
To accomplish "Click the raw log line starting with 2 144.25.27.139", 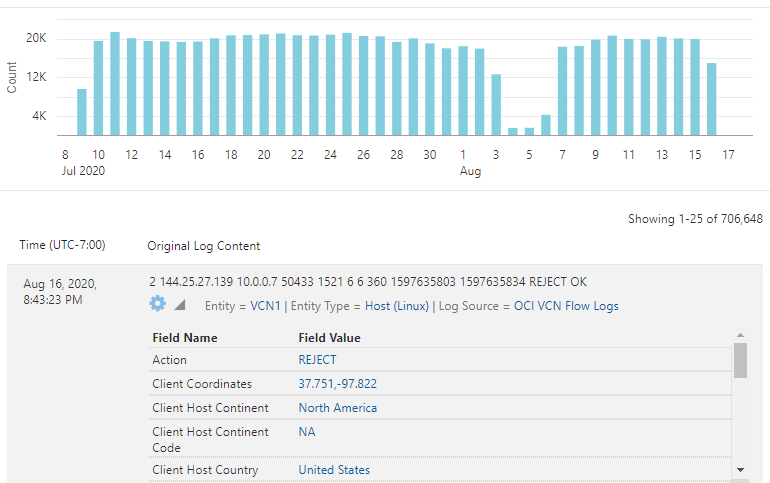I will tap(367, 282).
